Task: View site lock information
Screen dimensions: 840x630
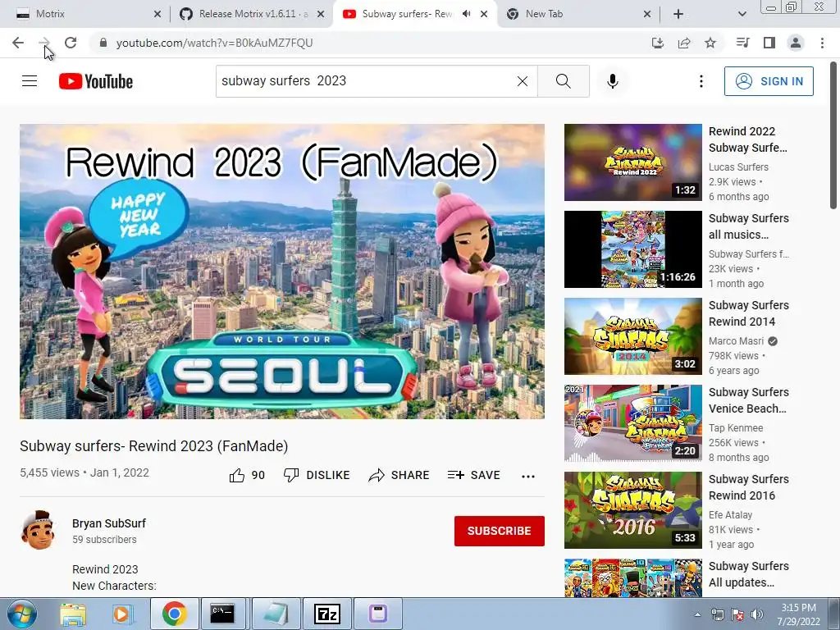Action: click(x=103, y=43)
